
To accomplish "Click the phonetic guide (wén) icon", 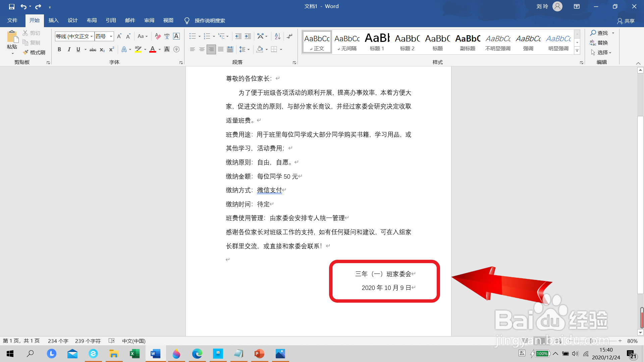I will coord(167,36).
